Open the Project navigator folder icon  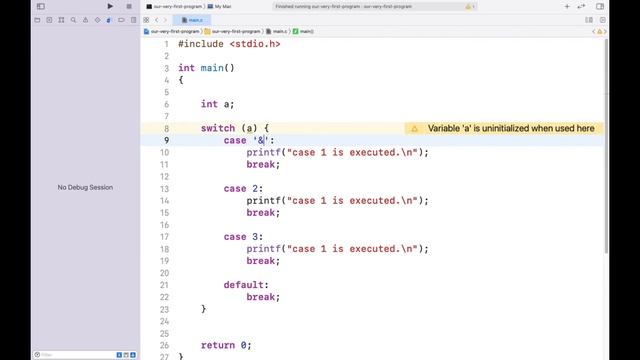(38, 20)
